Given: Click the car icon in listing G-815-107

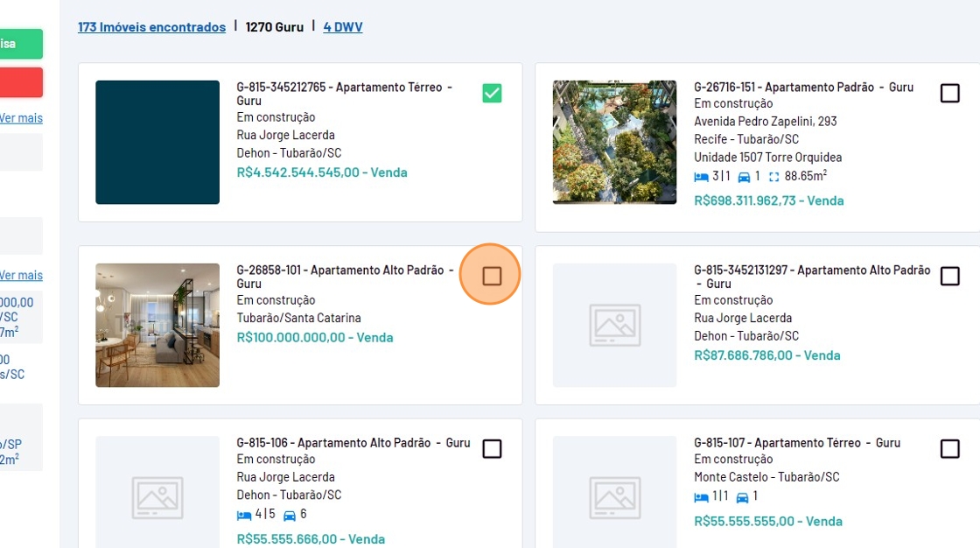Looking at the screenshot, I should [743, 497].
